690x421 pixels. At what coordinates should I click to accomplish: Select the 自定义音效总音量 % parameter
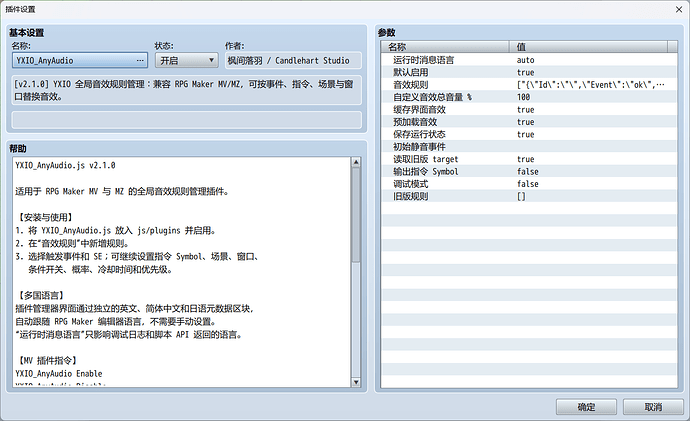click(x=529, y=97)
